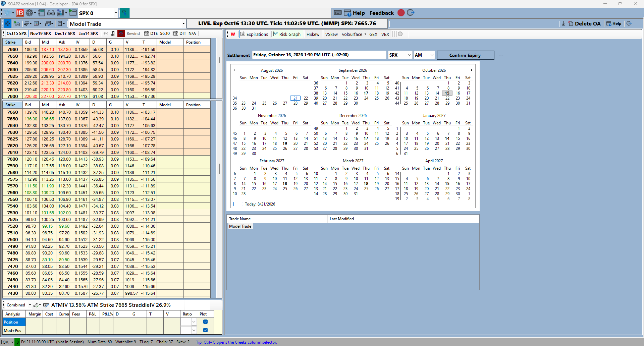Expand the SPX 0 symbol dropdown
The height and width of the screenshot is (346, 644).
[x=116, y=13]
